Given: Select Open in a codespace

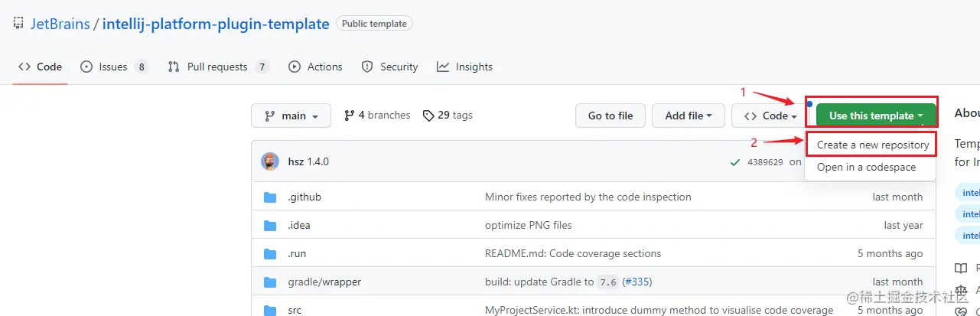Looking at the screenshot, I should 866,167.
